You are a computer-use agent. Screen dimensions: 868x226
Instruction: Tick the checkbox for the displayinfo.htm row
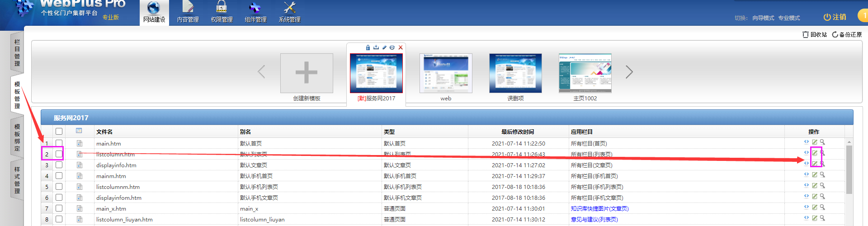[x=59, y=165]
